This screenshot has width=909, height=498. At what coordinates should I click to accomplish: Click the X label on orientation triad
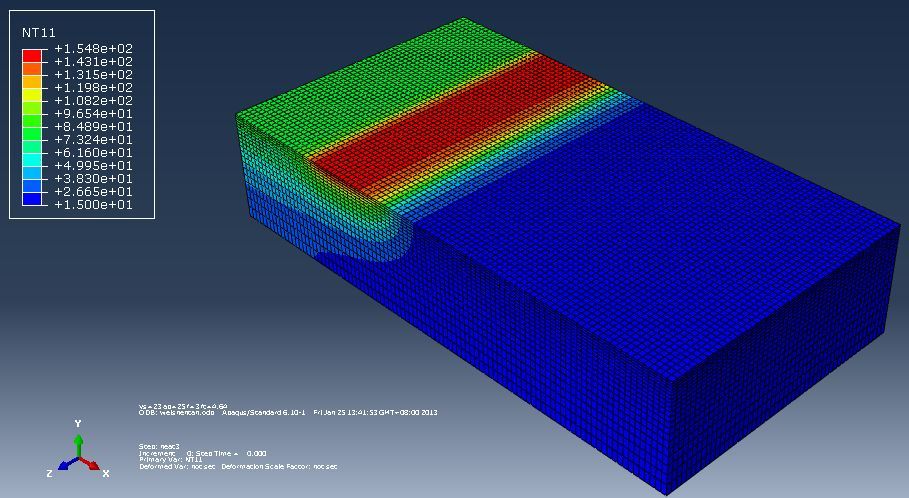105,473
